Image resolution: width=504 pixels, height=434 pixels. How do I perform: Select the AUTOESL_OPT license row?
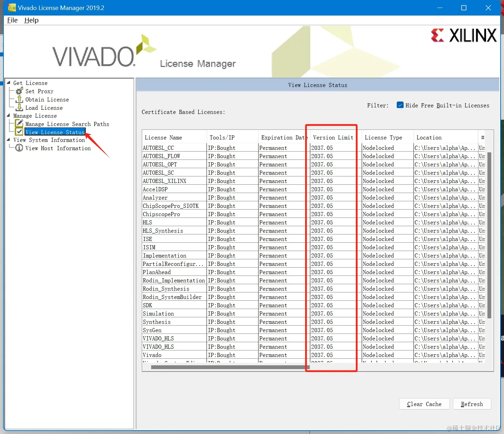[313, 164]
